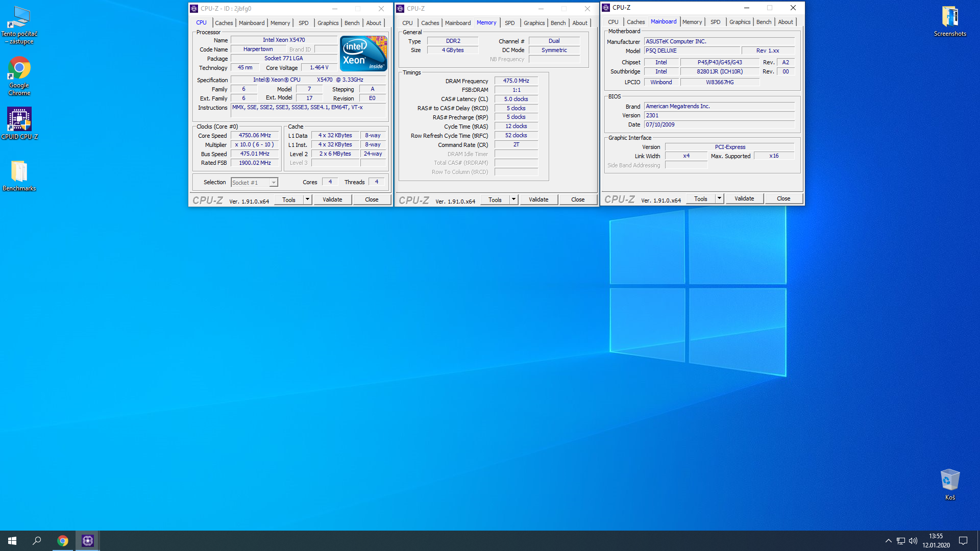
Task: Switch to About tab in right CPU-Z window
Action: click(786, 22)
